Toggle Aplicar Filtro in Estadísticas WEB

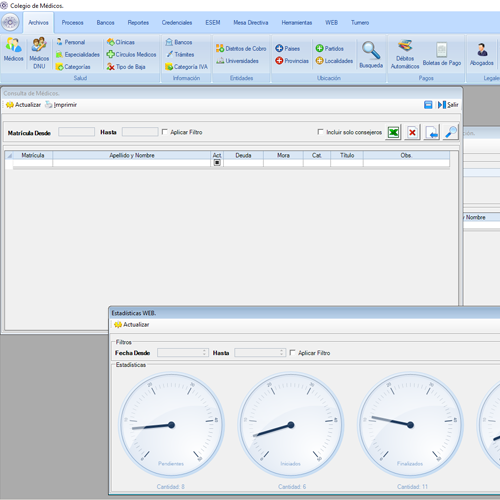pyautogui.click(x=292, y=352)
